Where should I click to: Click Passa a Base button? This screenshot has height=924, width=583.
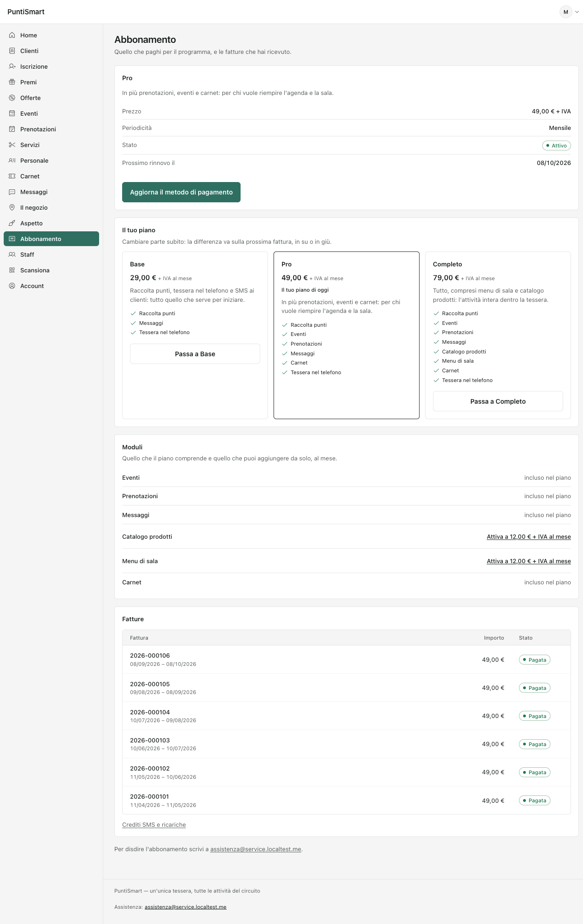click(x=195, y=354)
